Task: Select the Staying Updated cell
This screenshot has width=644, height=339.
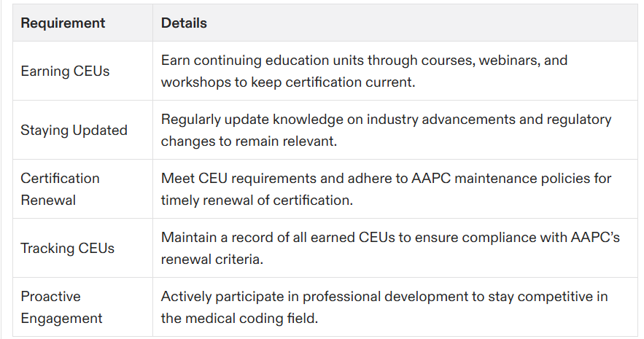Action: click(82, 130)
